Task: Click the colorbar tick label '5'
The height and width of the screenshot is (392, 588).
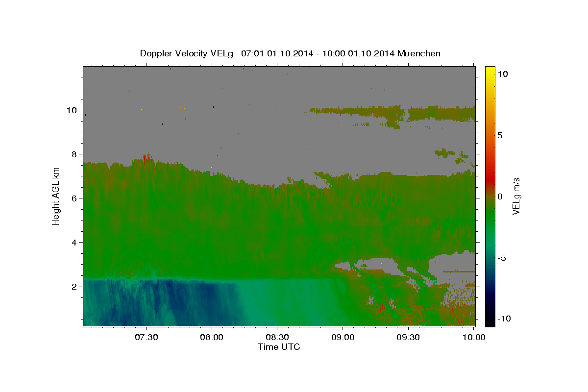Action: 500,135
